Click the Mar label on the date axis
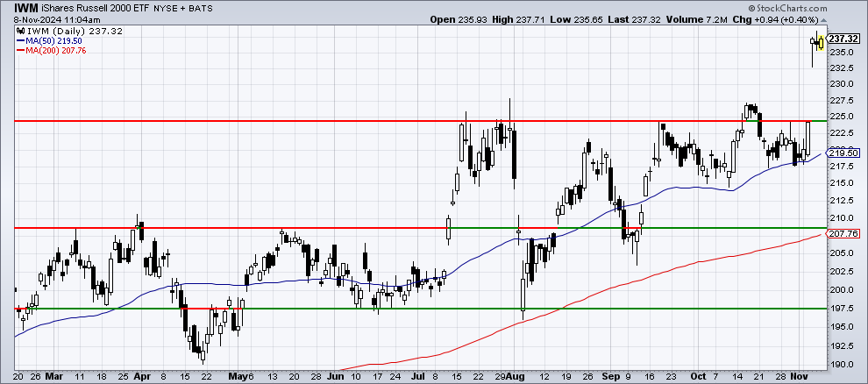Image resolution: width=868 pixels, height=384 pixels. coord(54,376)
